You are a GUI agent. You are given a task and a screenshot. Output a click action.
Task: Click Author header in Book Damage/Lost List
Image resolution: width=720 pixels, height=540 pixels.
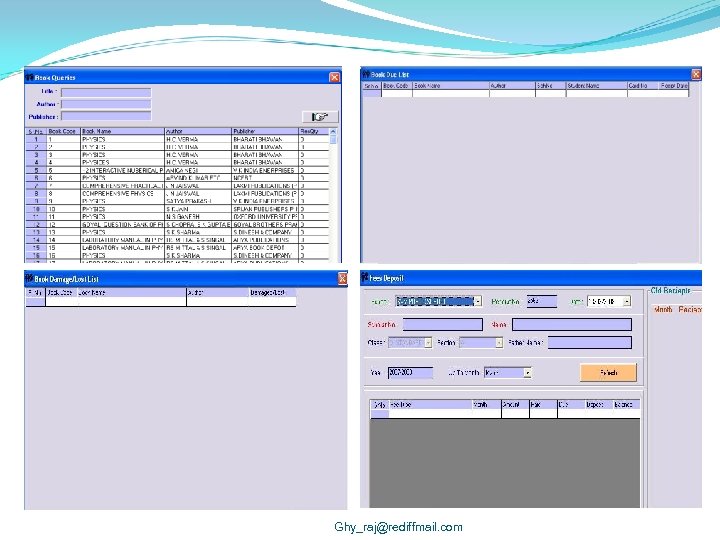point(217,292)
